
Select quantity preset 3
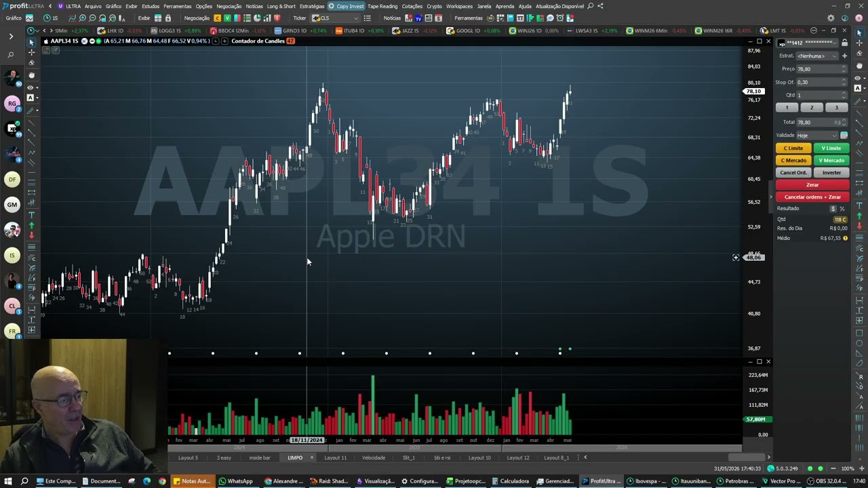[836, 108]
